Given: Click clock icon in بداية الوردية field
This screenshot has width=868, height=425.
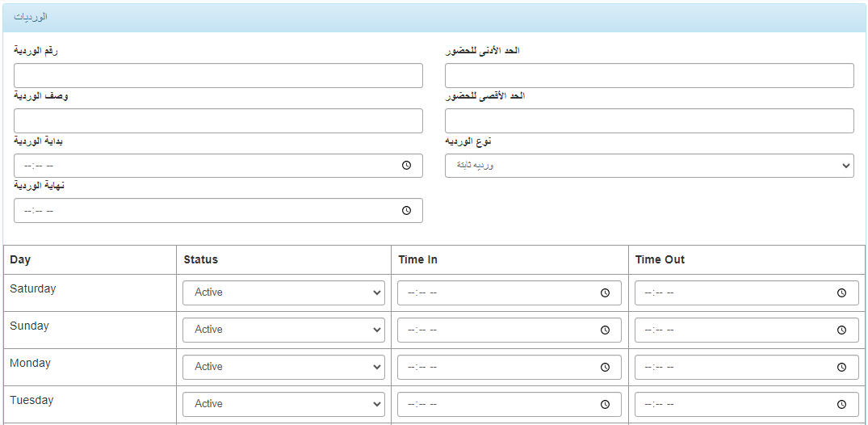Looking at the screenshot, I should point(406,166).
